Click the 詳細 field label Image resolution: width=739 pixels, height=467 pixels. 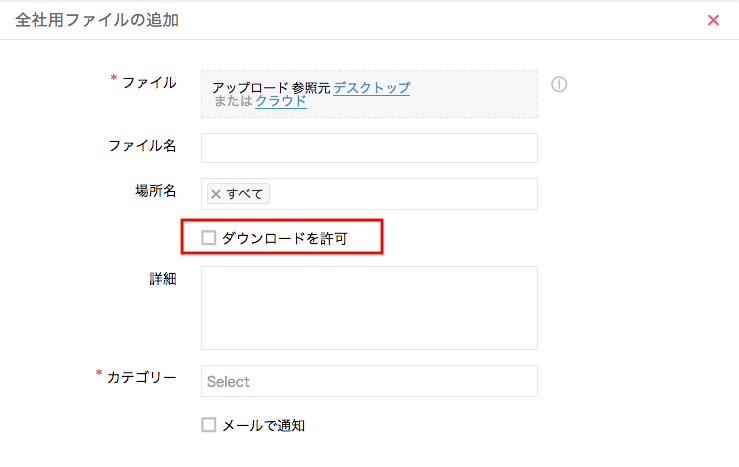click(x=163, y=279)
